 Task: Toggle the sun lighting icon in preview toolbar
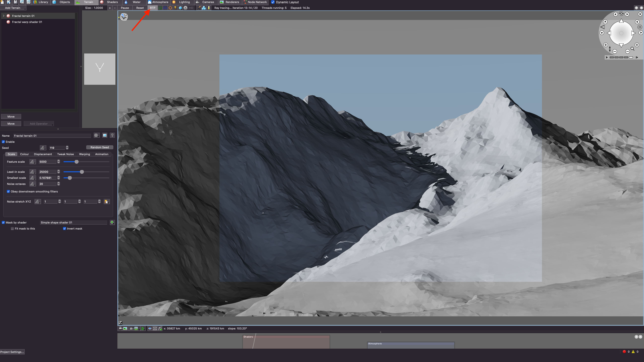(x=170, y=8)
